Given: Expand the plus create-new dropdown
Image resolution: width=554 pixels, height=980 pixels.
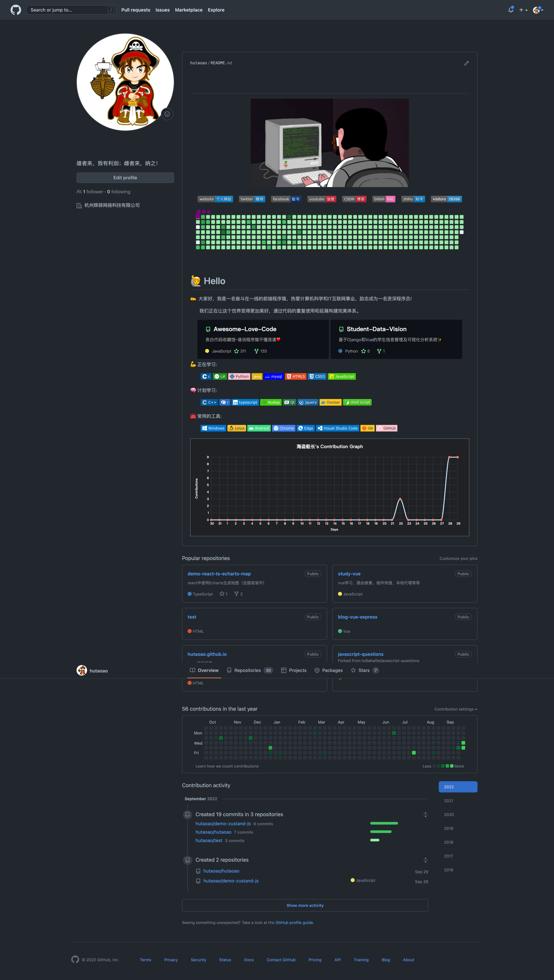Looking at the screenshot, I should [523, 10].
